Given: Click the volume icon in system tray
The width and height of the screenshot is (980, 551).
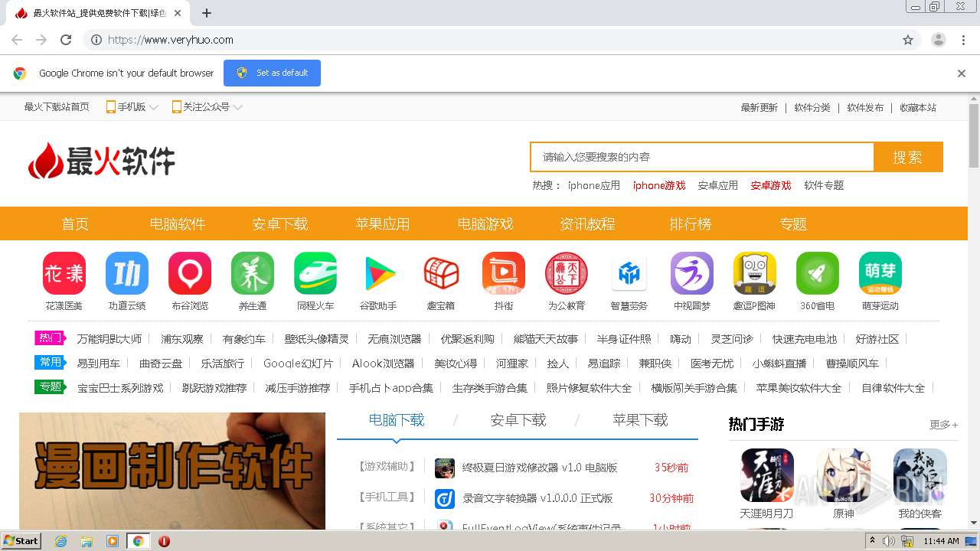Looking at the screenshot, I should 889,541.
